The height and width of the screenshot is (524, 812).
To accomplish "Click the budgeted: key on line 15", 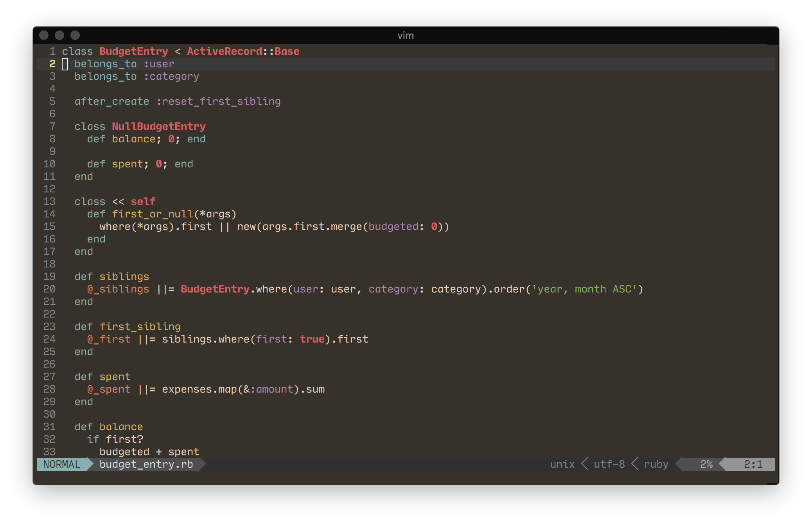I will [x=397, y=226].
